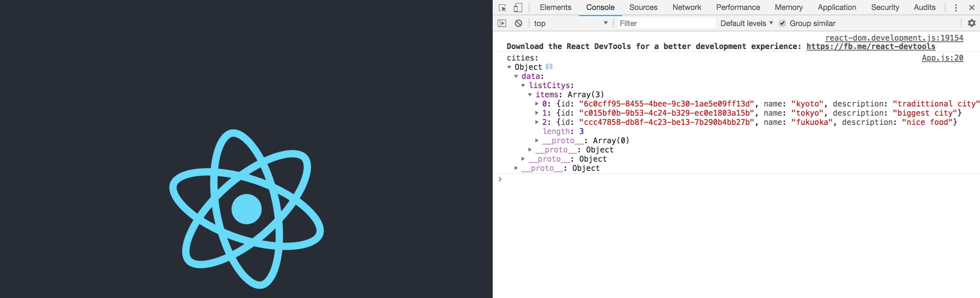Show the console sidebar panel
The image size is (980, 298).
click(502, 23)
